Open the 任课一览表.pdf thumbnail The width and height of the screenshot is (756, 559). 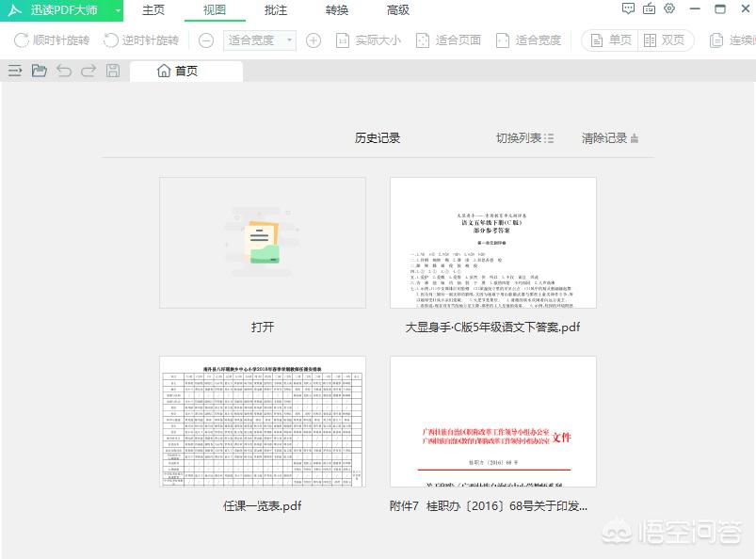pos(263,422)
